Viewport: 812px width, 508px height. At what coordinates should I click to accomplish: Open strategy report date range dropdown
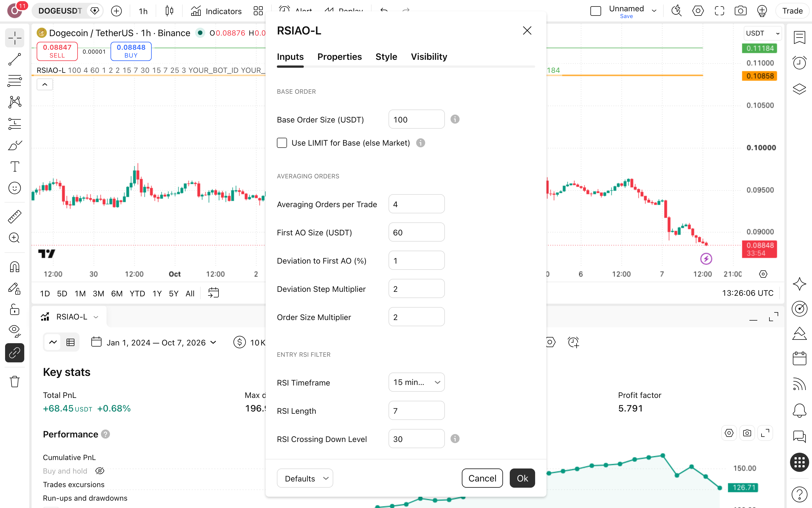coord(154,342)
